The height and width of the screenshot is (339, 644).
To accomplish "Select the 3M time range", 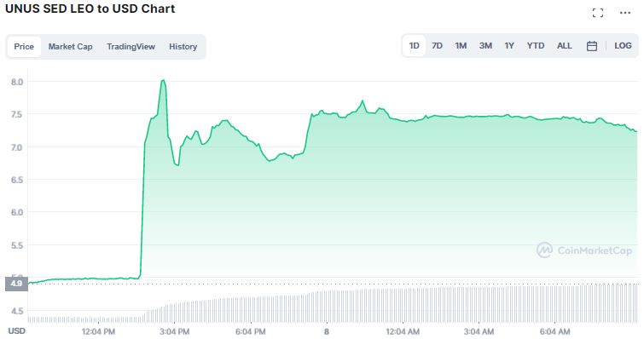I will pyautogui.click(x=485, y=45).
